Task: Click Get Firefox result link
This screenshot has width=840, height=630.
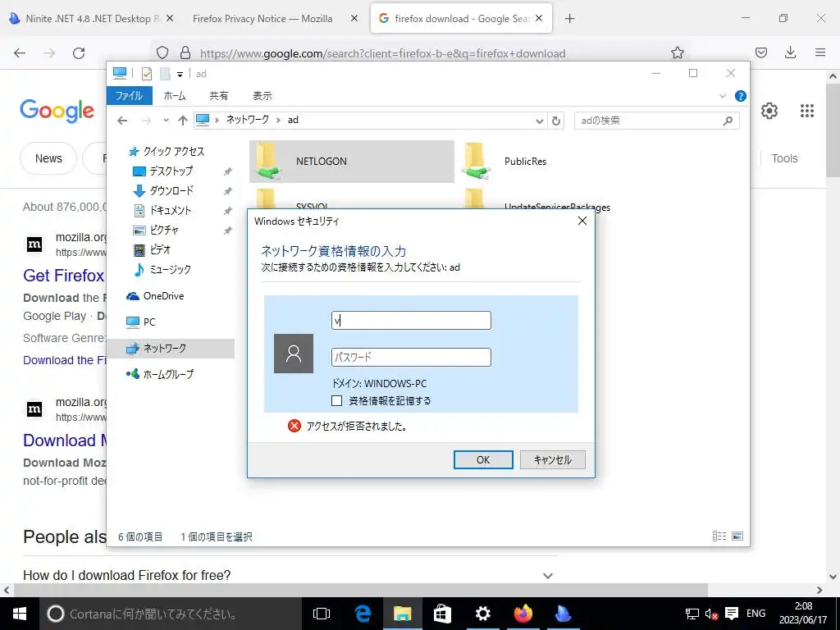Action: click(x=63, y=276)
